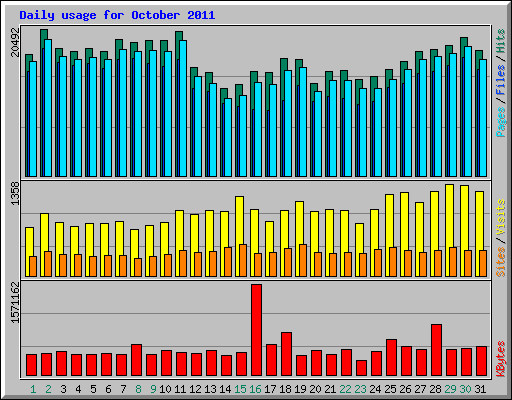Image resolution: width=512 pixels, height=400 pixels.
Task: Click the red KBytes bar for day 8
Action: (x=136, y=360)
